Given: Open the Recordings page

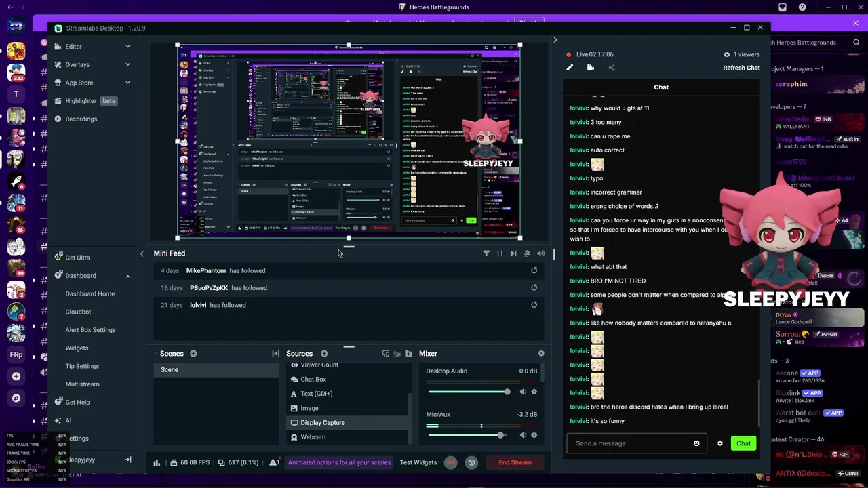Looking at the screenshot, I should (81, 119).
